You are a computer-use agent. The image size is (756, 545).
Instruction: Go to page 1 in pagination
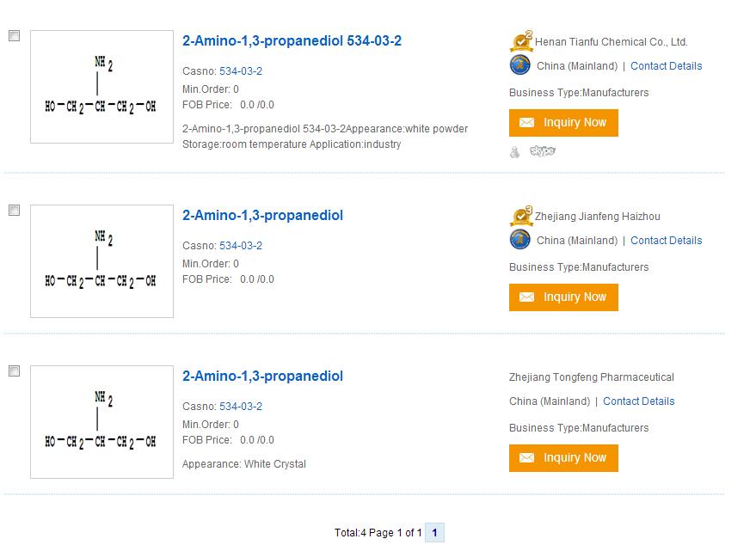pyautogui.click(x=434, y=533)
